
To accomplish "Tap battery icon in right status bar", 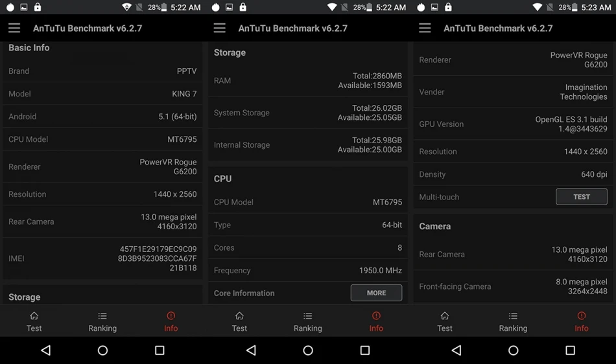I will click(x=575, y=7).
